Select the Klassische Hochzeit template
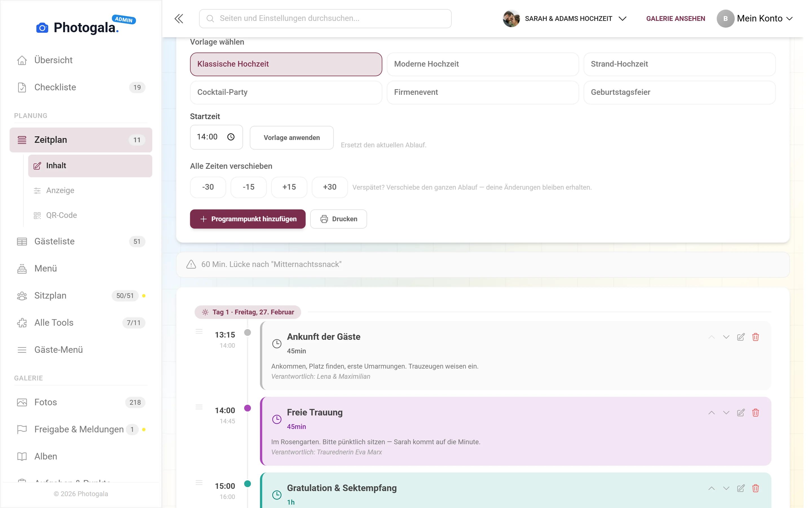 click(x=286, y=64)
